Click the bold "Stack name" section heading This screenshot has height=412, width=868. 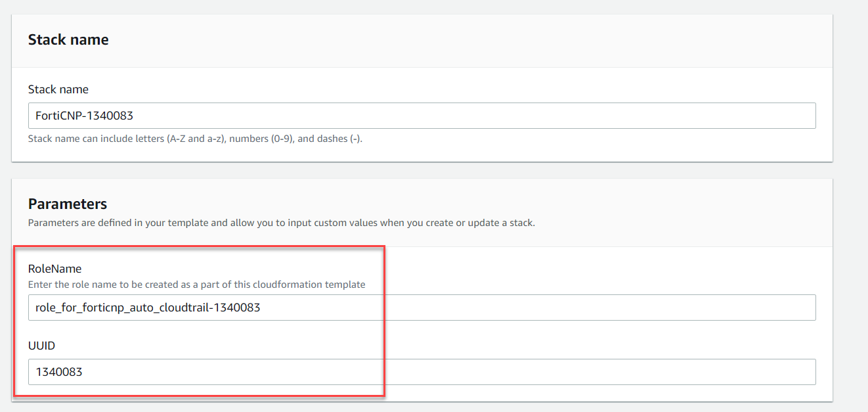pos(68,39)
